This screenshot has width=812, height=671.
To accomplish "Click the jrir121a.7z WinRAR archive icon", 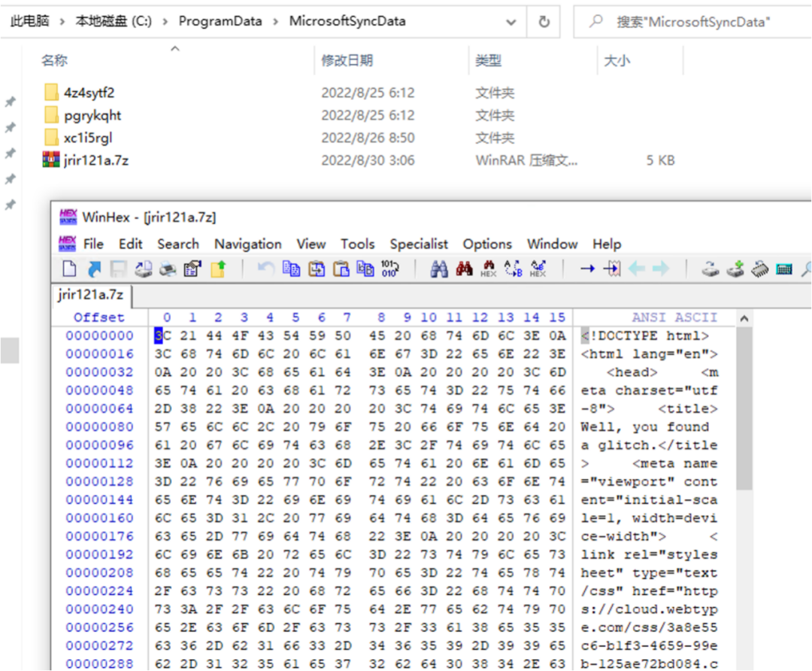I will (51, 159).
